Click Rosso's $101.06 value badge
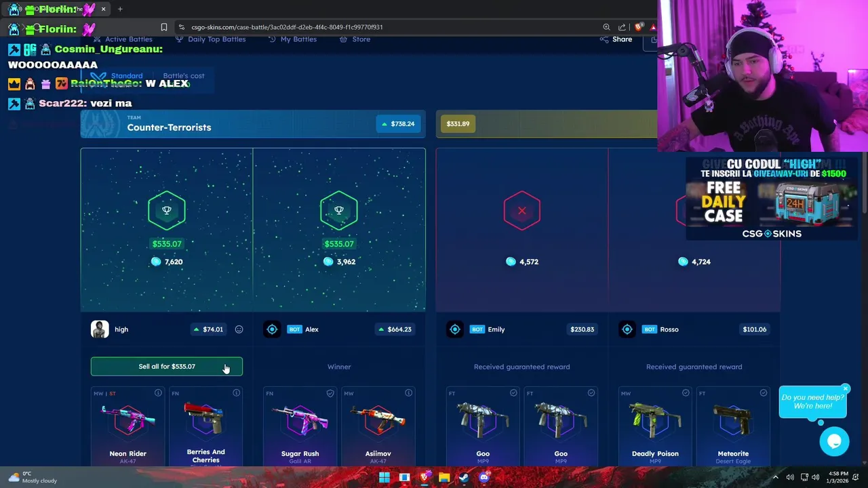Image resolution: width=868 pixels, height=488 pixels. click(x=754, y=329)
